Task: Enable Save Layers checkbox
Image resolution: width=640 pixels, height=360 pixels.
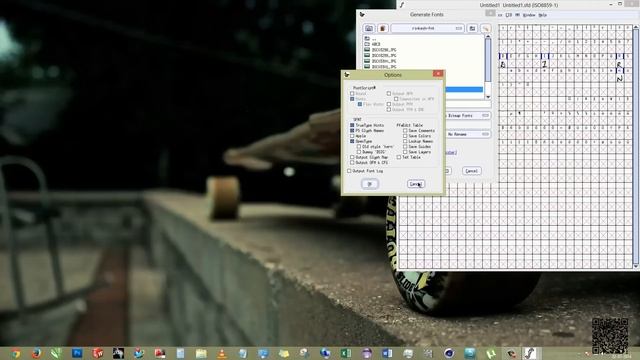Action: [x=405, y=152]
